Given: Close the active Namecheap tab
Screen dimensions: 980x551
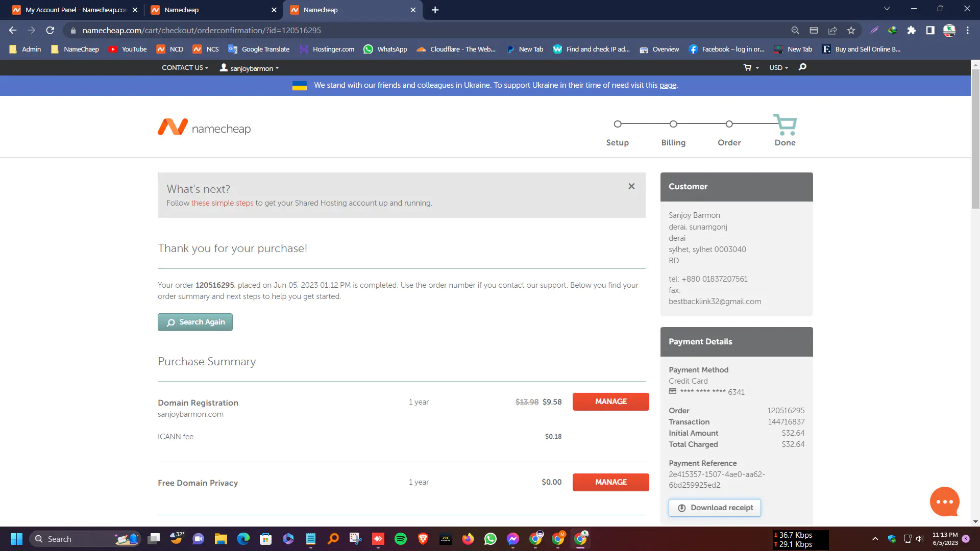Looking at the screenshot, I should [413, 10].
